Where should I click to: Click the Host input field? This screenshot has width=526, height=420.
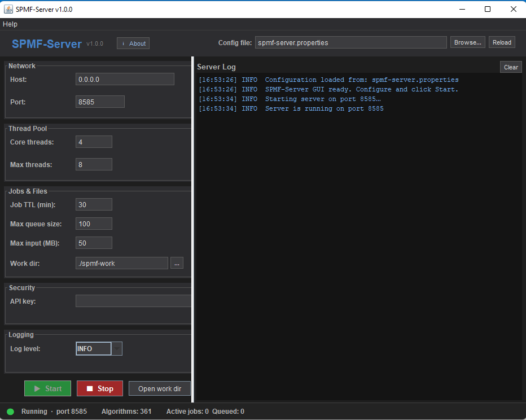125,80
